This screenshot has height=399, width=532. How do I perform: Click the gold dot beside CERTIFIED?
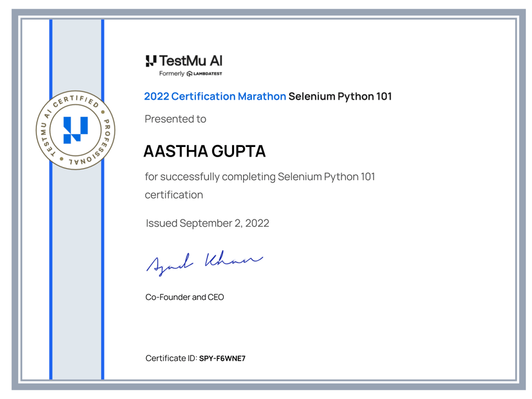(103, 112)
